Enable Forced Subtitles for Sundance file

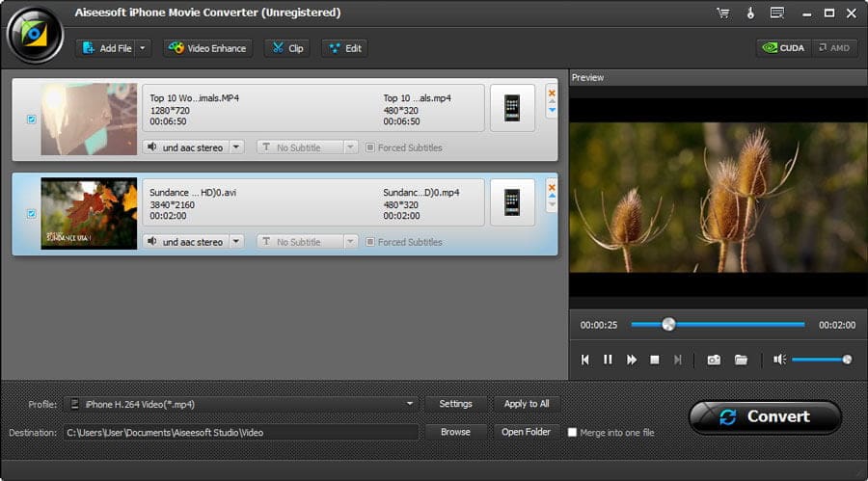coord(370,242)
